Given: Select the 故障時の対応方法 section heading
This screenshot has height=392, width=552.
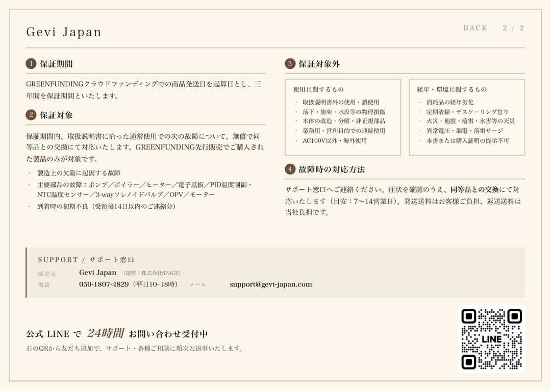Looking at the screenshot, I should 332,169.
